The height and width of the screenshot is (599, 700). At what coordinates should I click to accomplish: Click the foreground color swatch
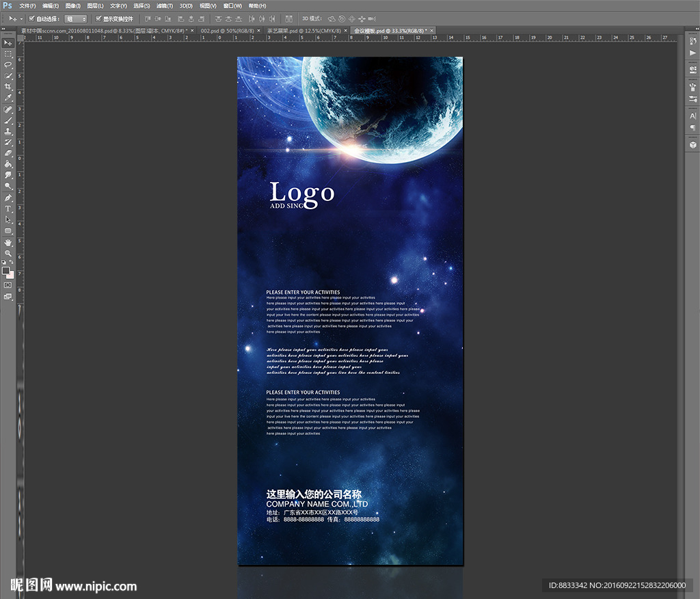(x=6, y=271)
